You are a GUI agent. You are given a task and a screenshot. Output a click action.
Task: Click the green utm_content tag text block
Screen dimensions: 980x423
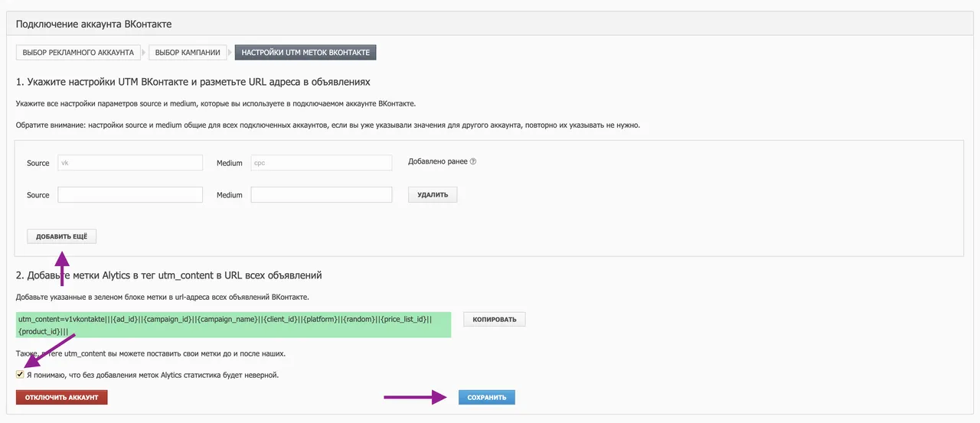click(234, 324)
